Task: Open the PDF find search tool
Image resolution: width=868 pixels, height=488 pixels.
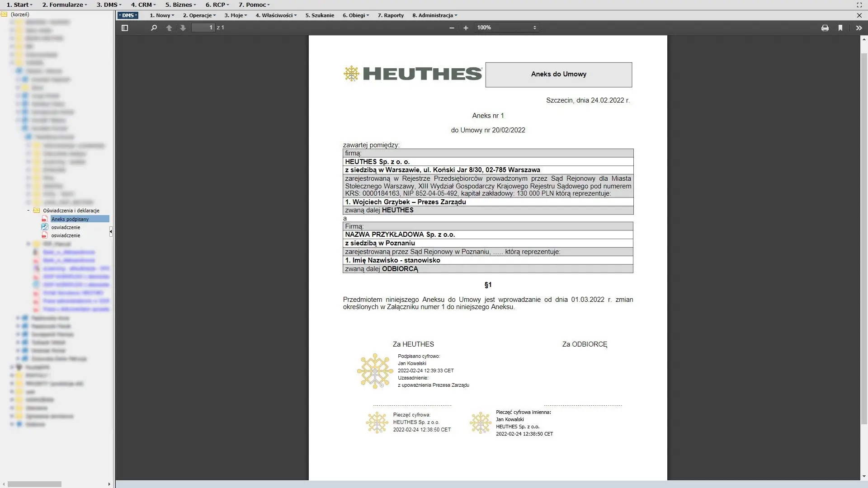Action: (154, 28)
